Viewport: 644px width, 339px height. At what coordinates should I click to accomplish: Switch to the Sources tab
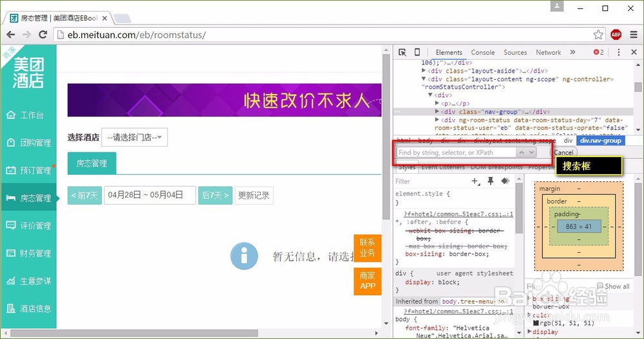coord(515,53)
